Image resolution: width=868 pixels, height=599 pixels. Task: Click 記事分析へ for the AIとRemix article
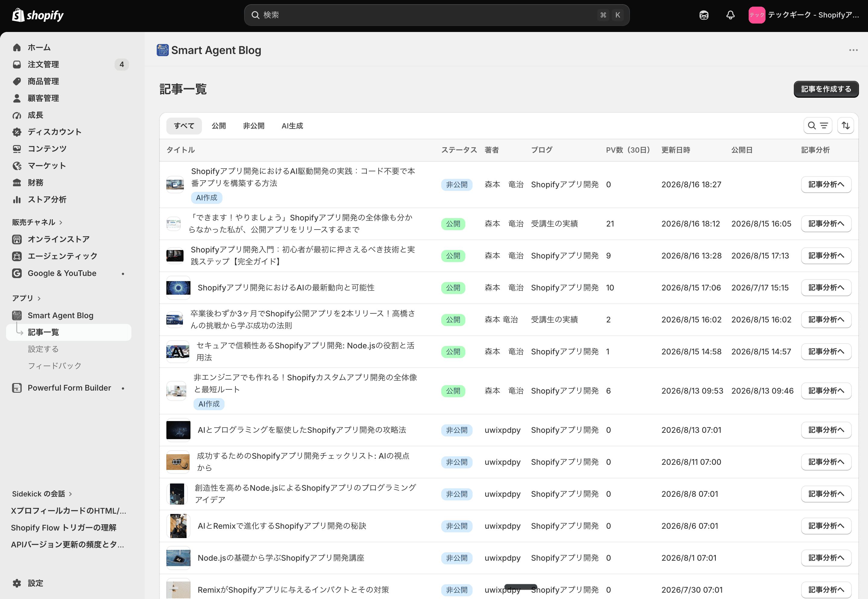pos(826,526)
